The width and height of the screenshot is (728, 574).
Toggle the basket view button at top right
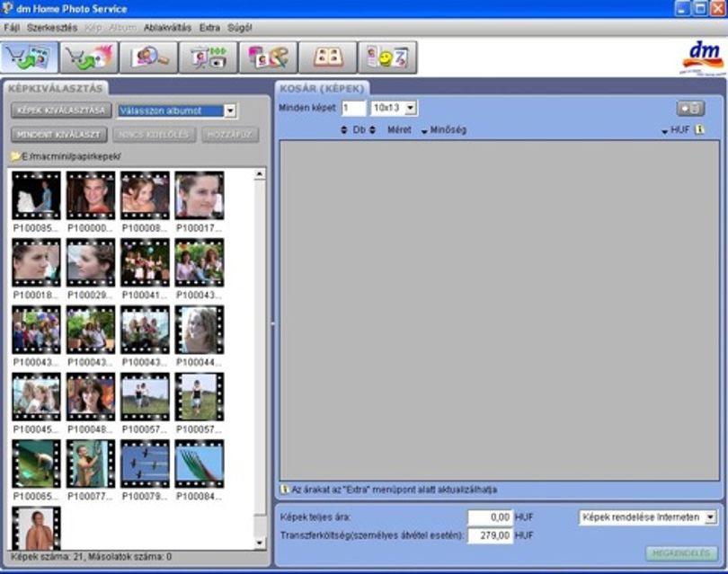(690, 109)
